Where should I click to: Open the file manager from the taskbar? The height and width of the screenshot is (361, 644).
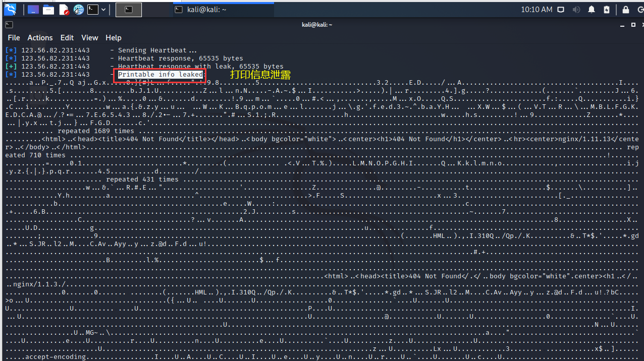tap(48, 9)
